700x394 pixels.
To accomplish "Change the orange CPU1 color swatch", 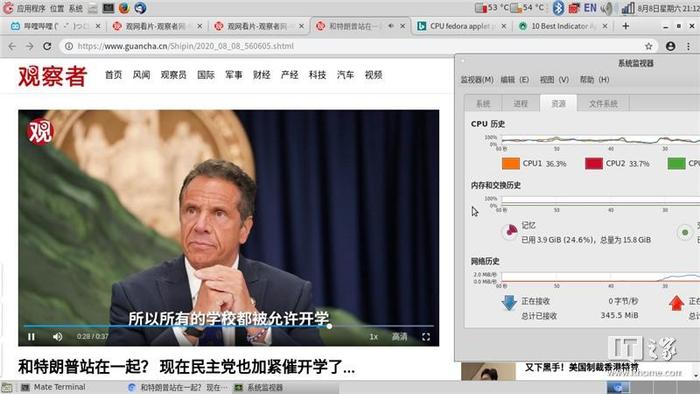I will coord(511,164).
